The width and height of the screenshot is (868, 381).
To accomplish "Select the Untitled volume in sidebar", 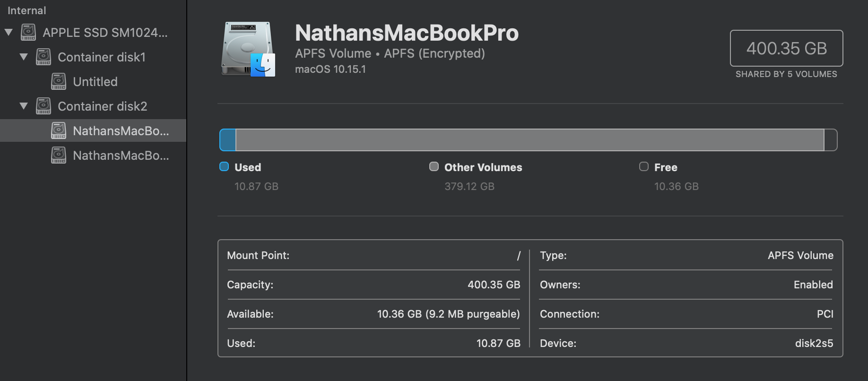I will pos(95,82).
